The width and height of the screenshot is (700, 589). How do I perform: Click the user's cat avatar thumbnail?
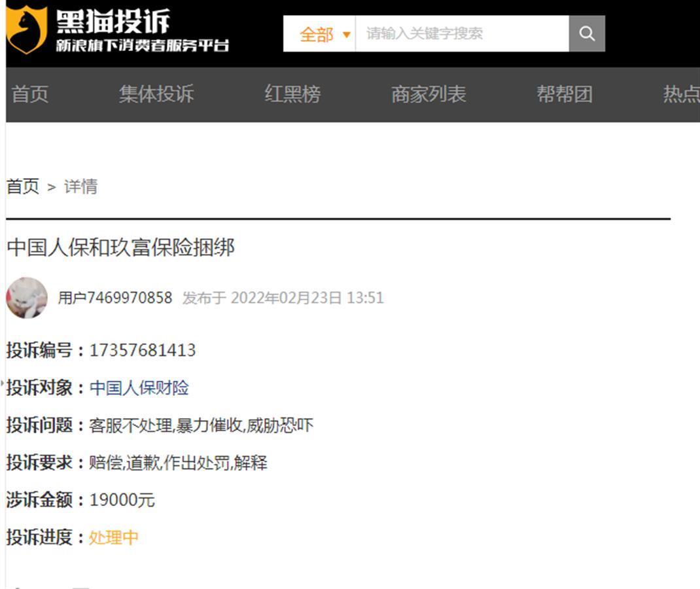[27, 297]
